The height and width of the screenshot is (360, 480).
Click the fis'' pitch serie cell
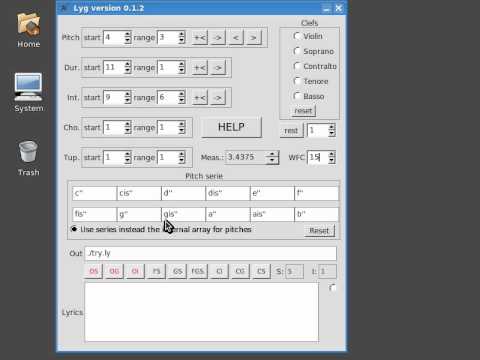point(95,214)
